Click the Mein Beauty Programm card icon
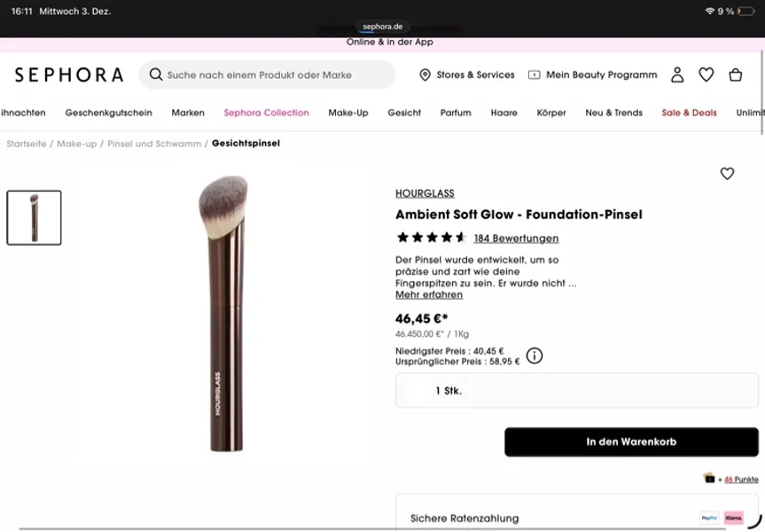The width and height of the screenshot is (765, 532). [535, 74]
